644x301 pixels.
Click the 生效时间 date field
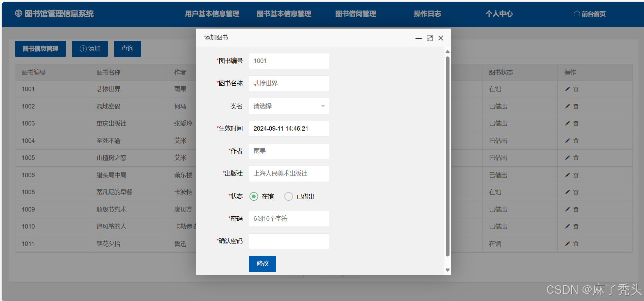coord(289,129)
